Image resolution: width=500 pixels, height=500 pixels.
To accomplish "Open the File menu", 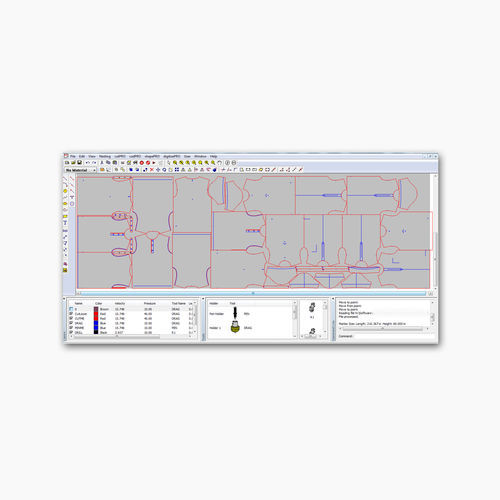I will pos(73,156).
